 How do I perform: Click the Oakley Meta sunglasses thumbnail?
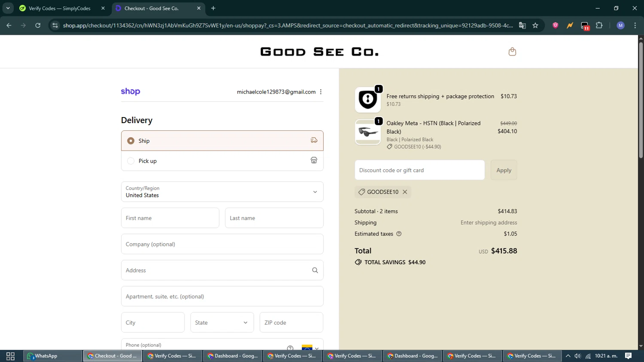tap(368, 132)
